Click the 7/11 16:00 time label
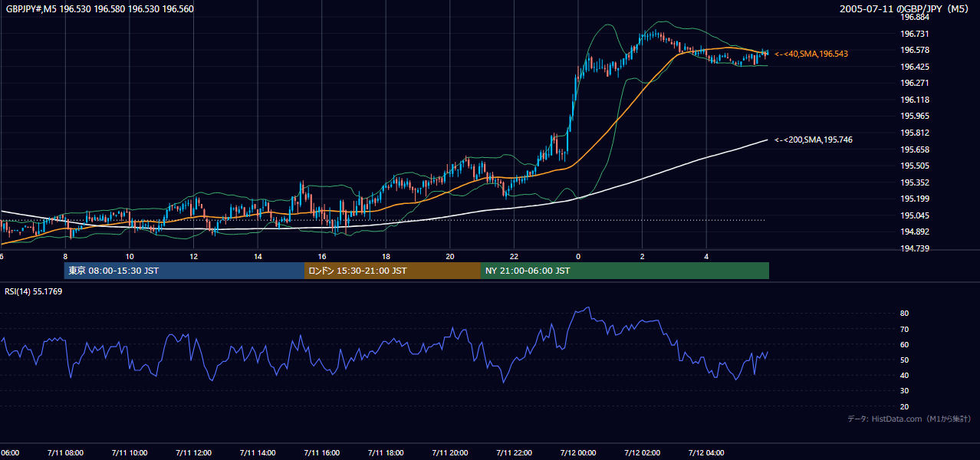This screenshot has width=980, height=460. (321, 452)
